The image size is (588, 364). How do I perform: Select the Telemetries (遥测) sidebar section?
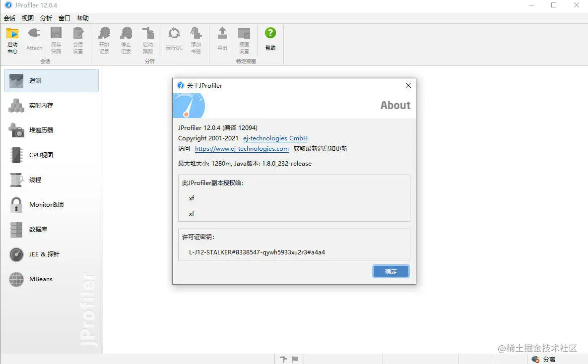[52, 81]
